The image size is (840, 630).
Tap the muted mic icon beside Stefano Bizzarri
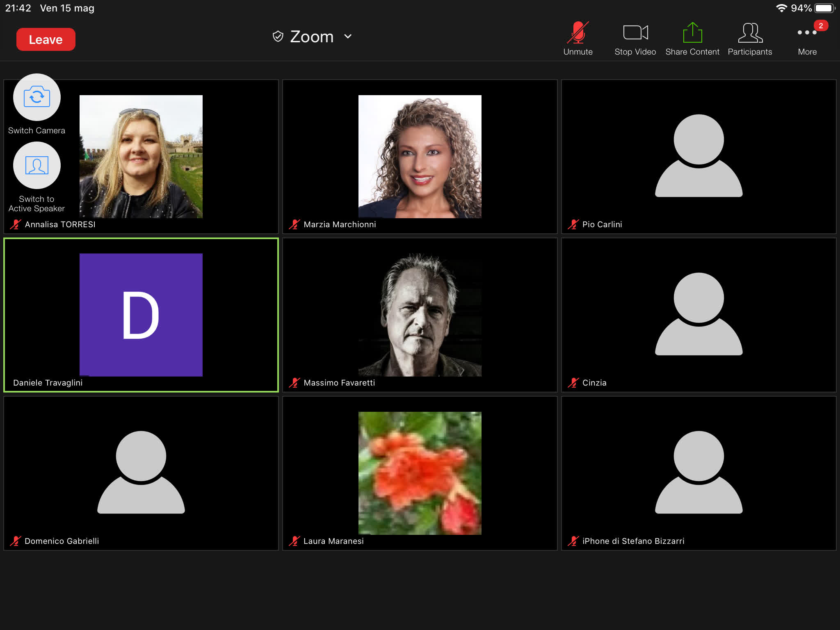pyautogui.click(x=573, y=541)
